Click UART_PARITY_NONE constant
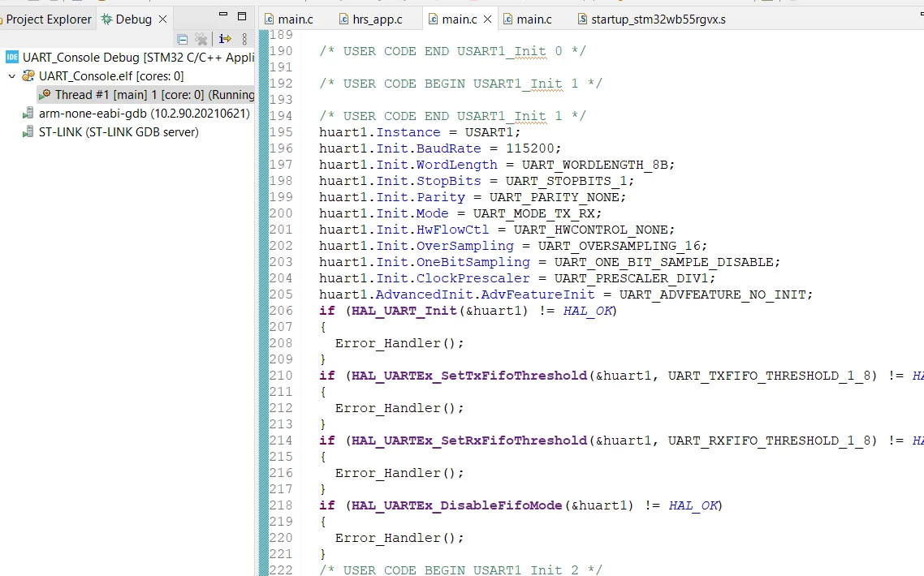This screenshot has width=924, height=576. [x=553, y=197]
